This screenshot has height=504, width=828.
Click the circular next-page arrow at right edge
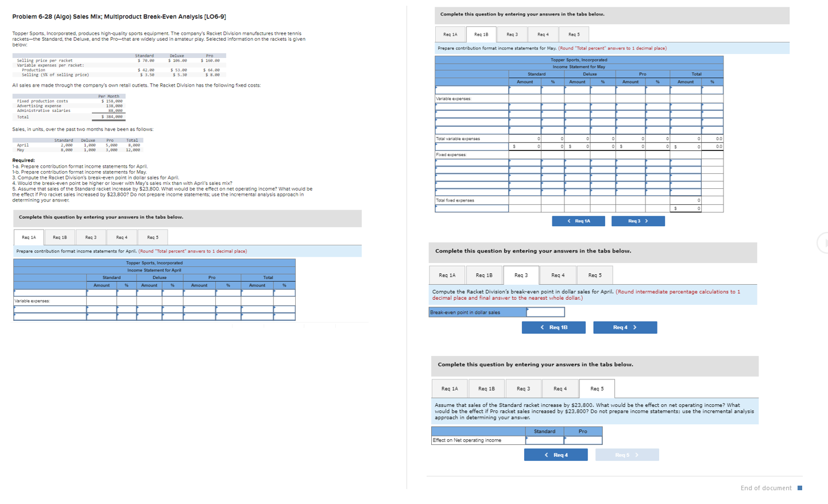click(823, 243)
